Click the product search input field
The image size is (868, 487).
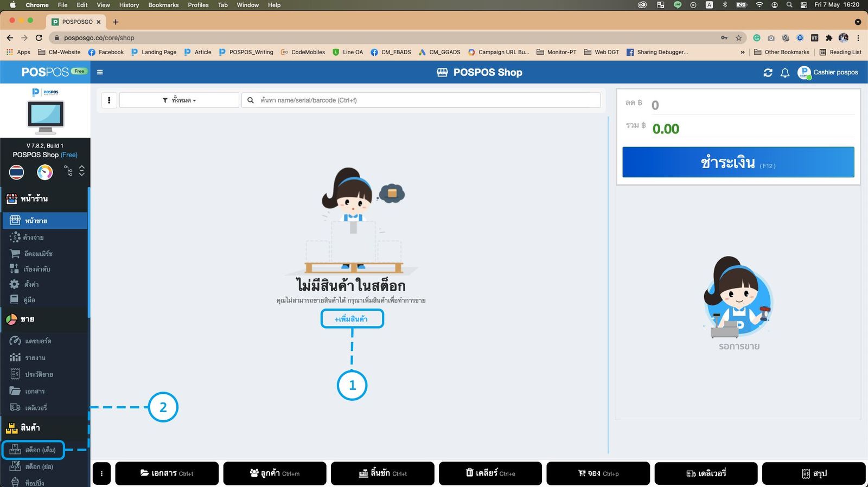(x=427, y=100)
